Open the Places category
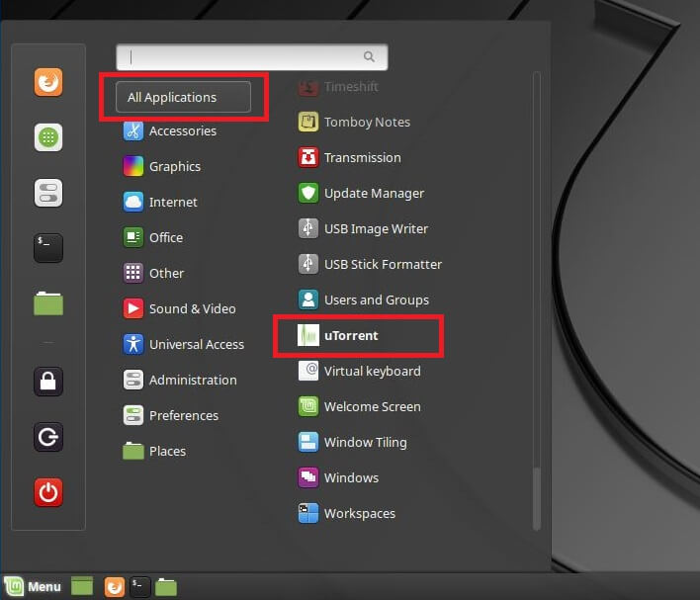The width and height of the screenshot is (700, 600). pyautogui.click(x=155, y=451)
